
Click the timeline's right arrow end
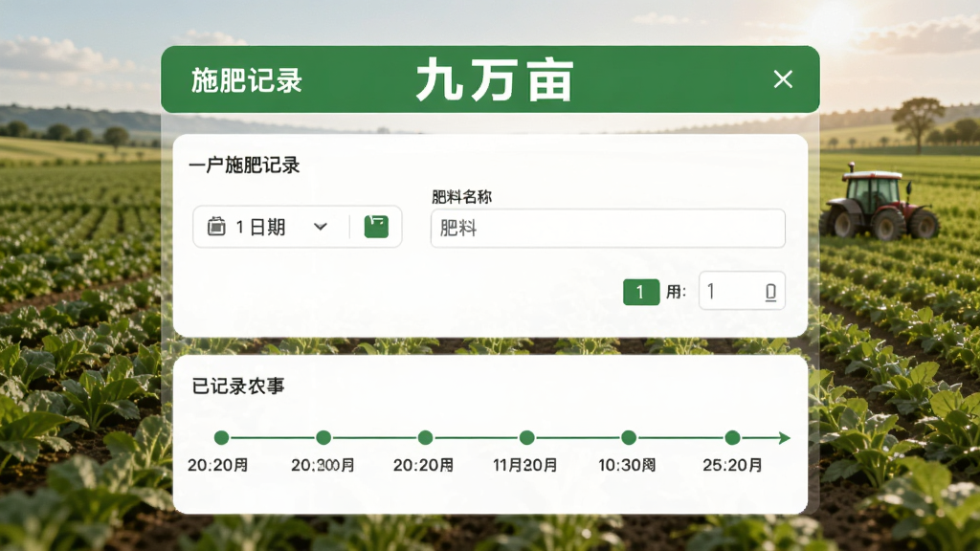[785, 438]
